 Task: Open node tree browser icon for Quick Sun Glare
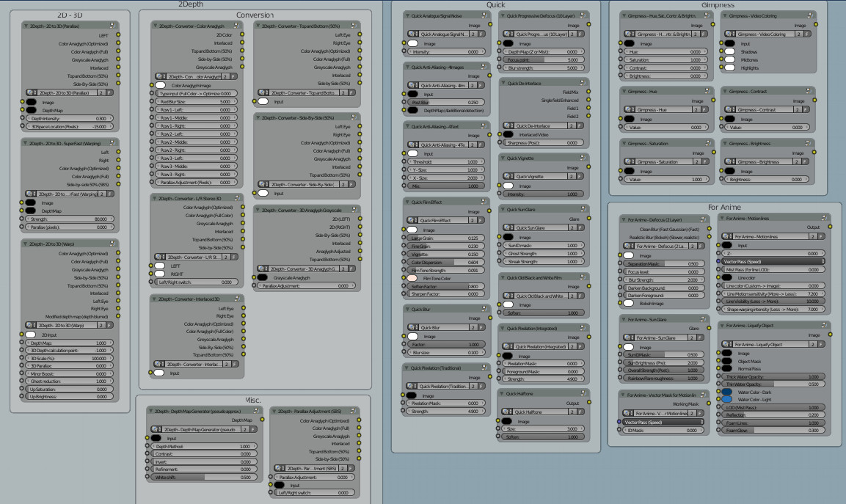508,227
